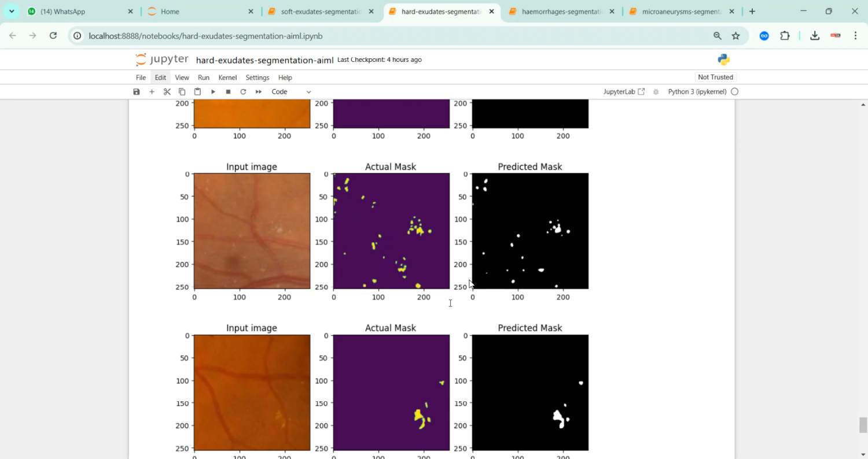Viewport: 868px width, 459px height.
Task: Insert a new cell using the plus icon
Action: click(x=152, y=92)
